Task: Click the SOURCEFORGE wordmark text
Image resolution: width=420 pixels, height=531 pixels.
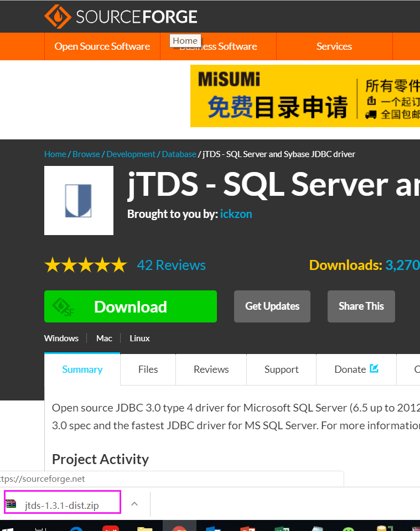Action: tap(137, 17)
